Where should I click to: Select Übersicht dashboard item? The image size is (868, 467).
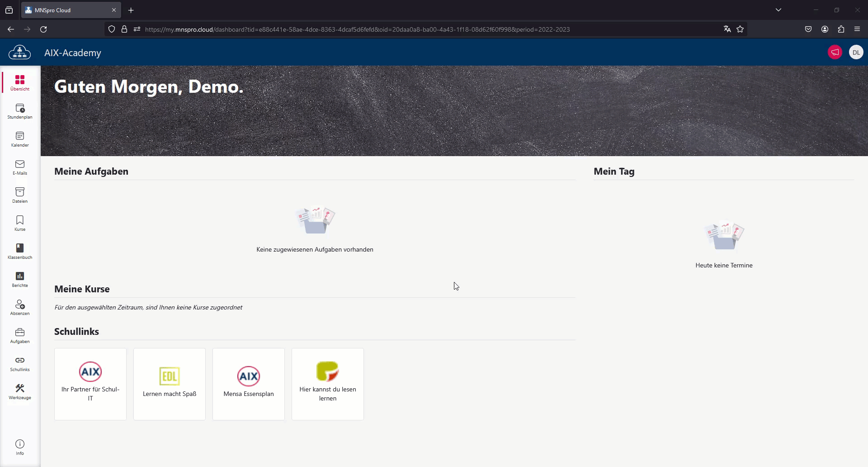[x=20, y=83]
